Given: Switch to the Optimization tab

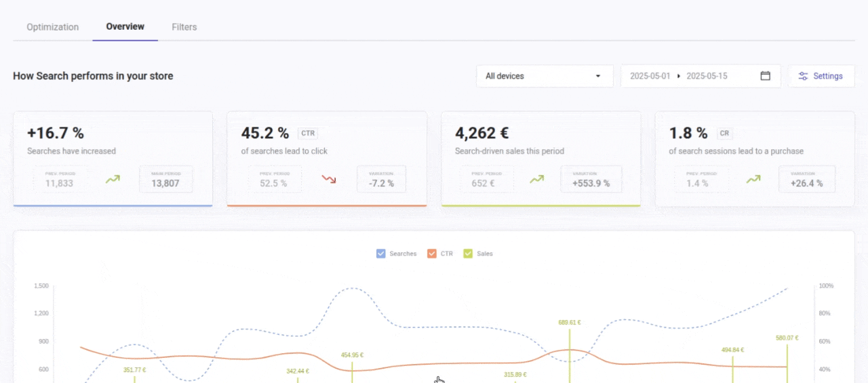Looking at the screenshot, I should tap(53, 27).
